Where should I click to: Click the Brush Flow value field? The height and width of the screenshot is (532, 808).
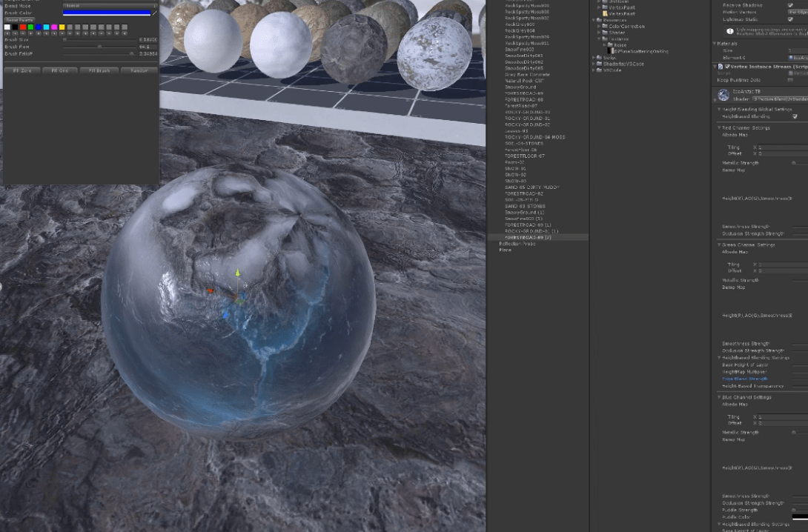tap(148, 46)
